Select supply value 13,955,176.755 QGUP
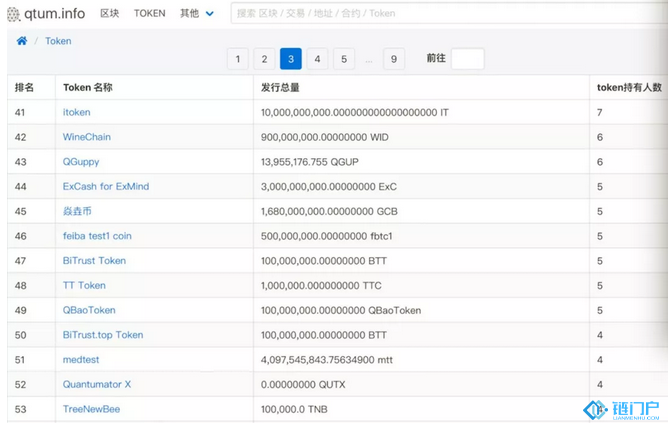Image resolution: width=670 pixels, height=428 pixels. 310,162
